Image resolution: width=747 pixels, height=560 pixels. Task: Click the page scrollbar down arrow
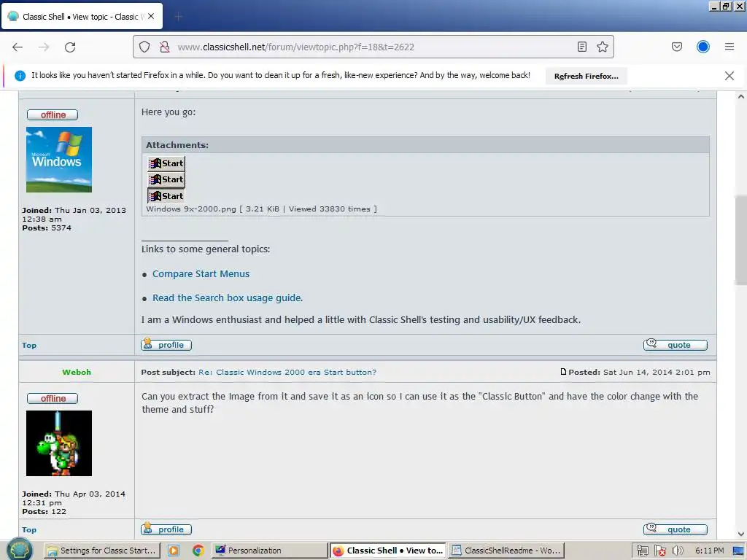tap(741, 534)
